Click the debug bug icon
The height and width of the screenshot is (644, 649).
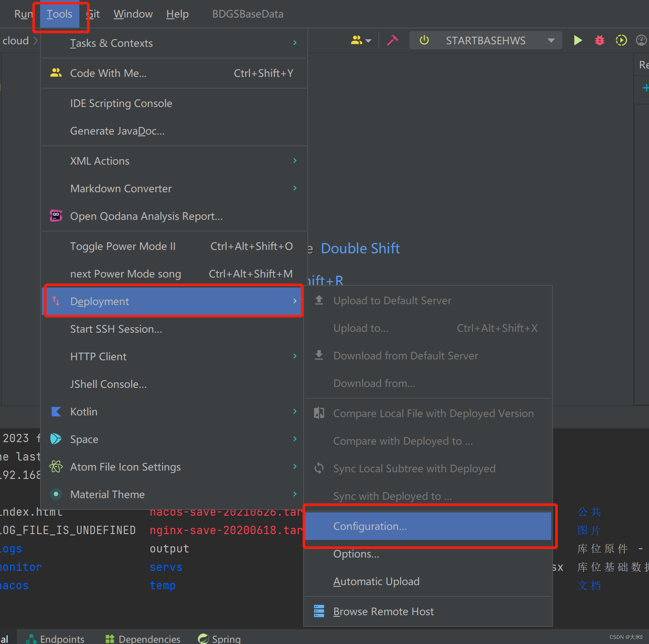[x=599, y=40]
